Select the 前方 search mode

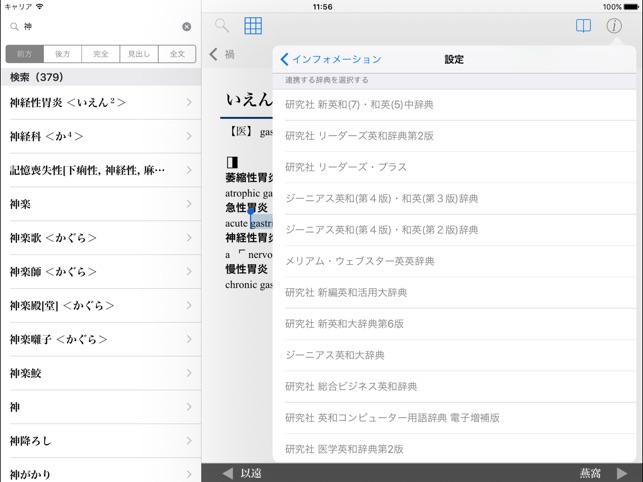[x=25, y=54]
